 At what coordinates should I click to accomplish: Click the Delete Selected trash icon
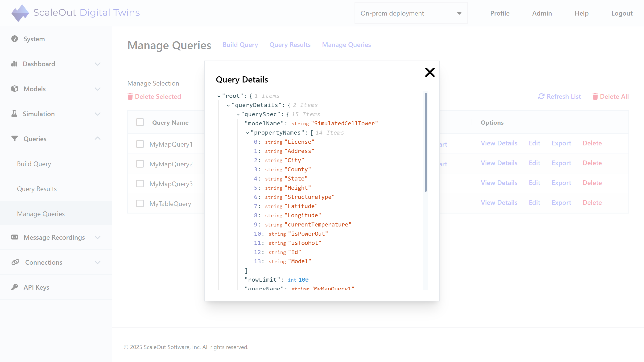(130, 96)
